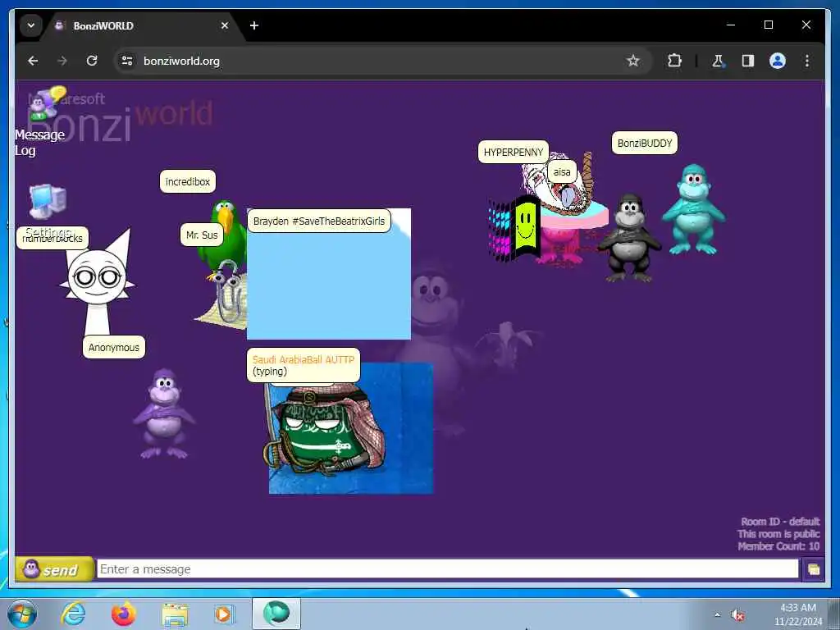Bookmark this page with the star
The width and height of the screenshot is (840, 630).
point(632,61)
